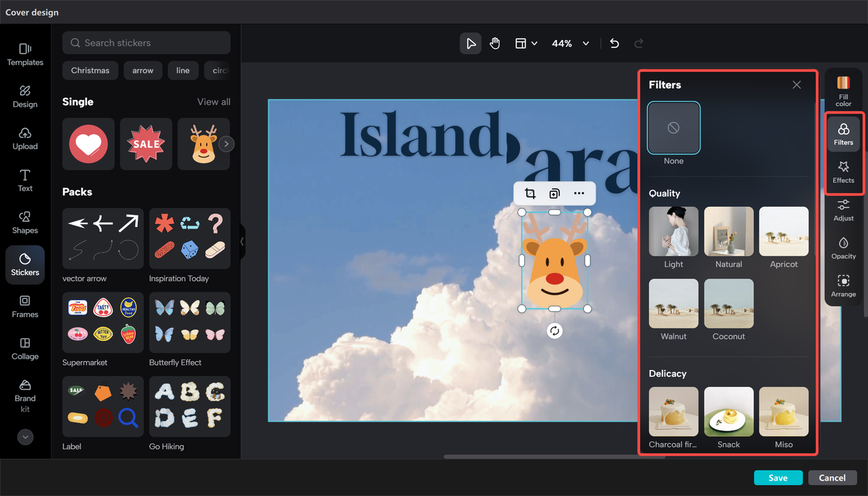Image resolution: width=868 pixels, height=496 pixels.
Task: Expand the canvas layout dropdown arrow
Action: pyautogui.click(x=534, y=43)
